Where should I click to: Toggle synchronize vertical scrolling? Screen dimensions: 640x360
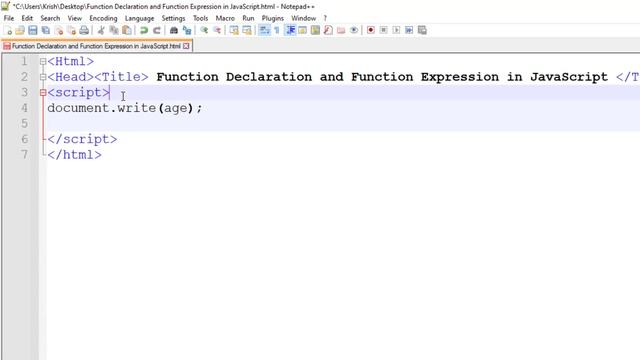(234, 30)
